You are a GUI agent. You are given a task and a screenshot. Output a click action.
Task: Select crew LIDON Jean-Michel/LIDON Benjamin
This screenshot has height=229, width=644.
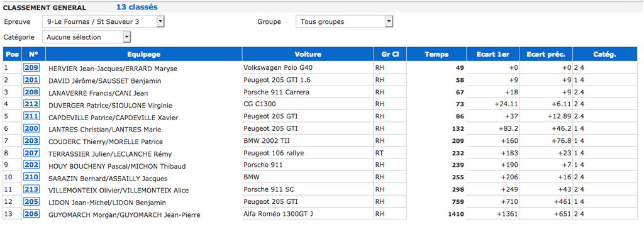coord(107,203)
